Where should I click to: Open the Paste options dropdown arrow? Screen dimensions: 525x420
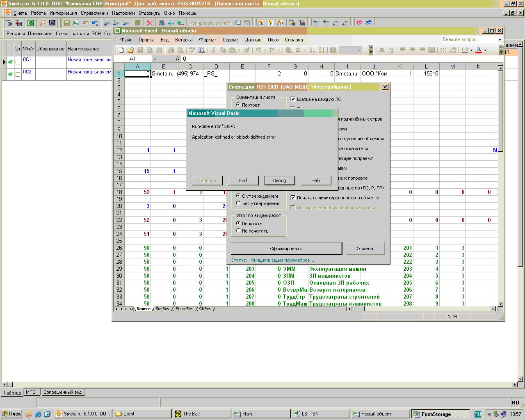(239, 50)
